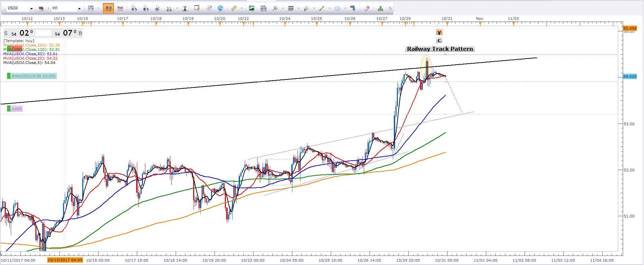Toggle Bid price display on

(109, 8)
